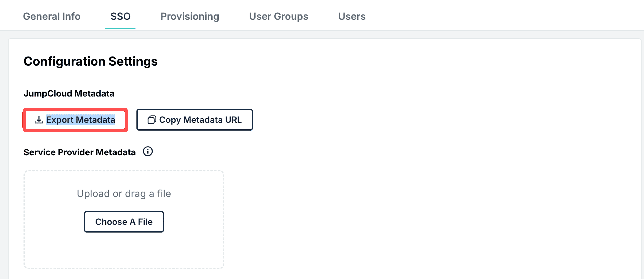
Task: Select the JumpCloud Metadata label
Action: [69, 93]
